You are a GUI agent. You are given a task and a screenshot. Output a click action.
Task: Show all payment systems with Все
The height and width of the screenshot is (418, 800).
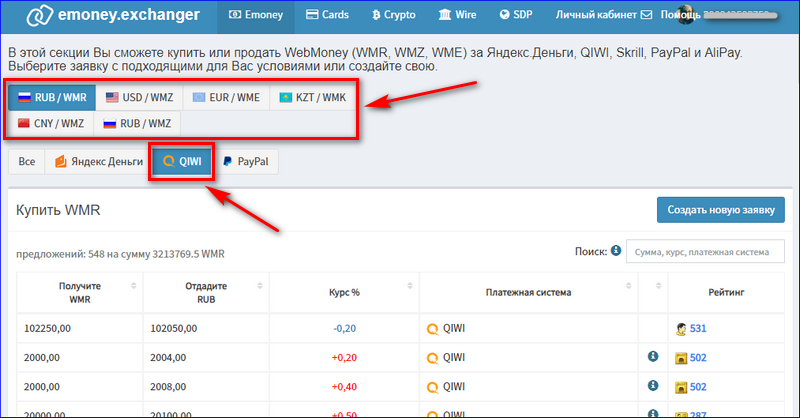point(27,162)
